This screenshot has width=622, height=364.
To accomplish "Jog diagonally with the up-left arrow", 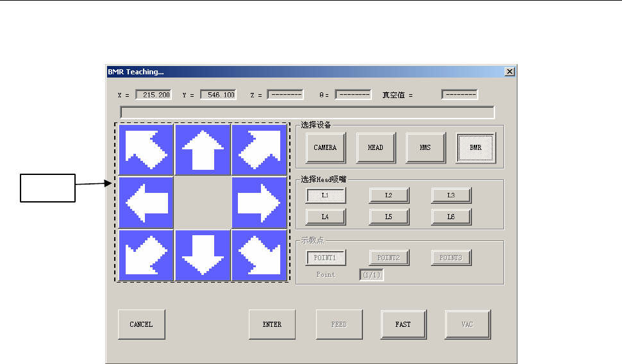I will 146,149.
